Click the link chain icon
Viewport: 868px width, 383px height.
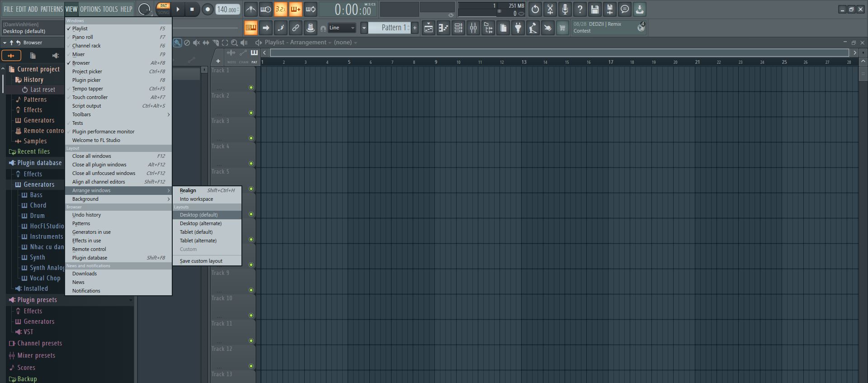click(295, 28)
